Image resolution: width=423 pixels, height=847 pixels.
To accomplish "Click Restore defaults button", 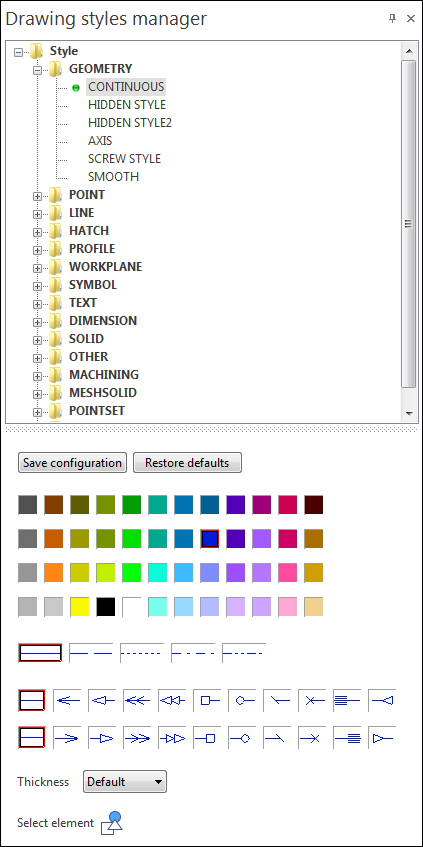I will pos(187,463).
